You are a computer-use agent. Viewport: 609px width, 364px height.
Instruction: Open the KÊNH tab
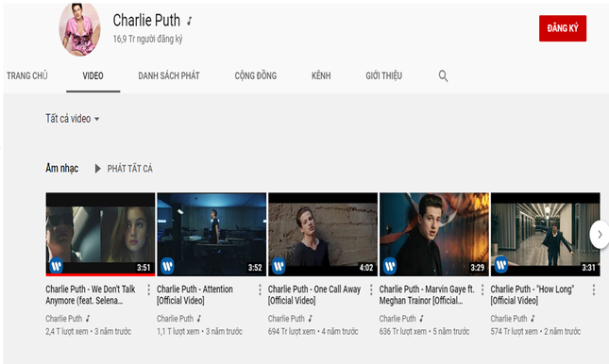click(321, 75)
